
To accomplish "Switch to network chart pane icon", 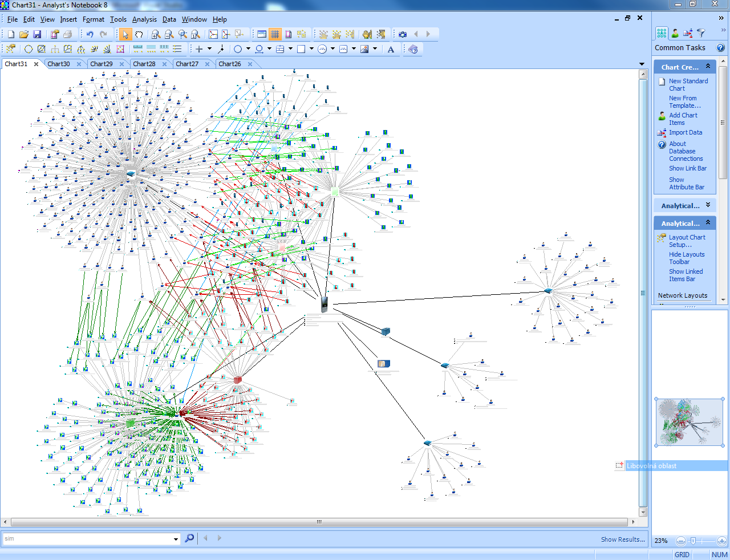I will coord(662,33).
